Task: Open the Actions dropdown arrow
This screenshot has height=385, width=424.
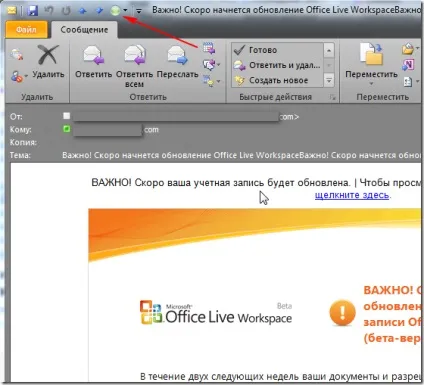Action: (x=417, y=81)
